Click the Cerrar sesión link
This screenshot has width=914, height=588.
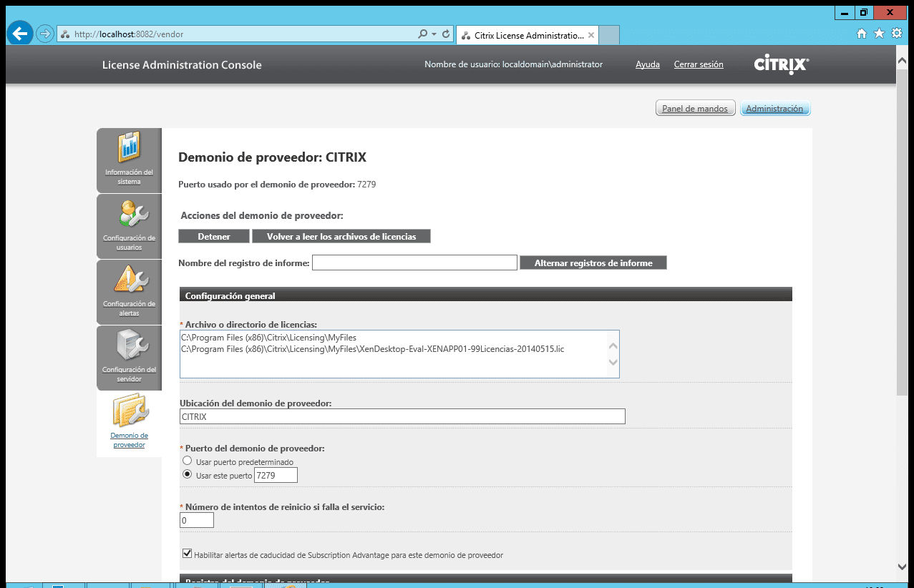point(698,64)
